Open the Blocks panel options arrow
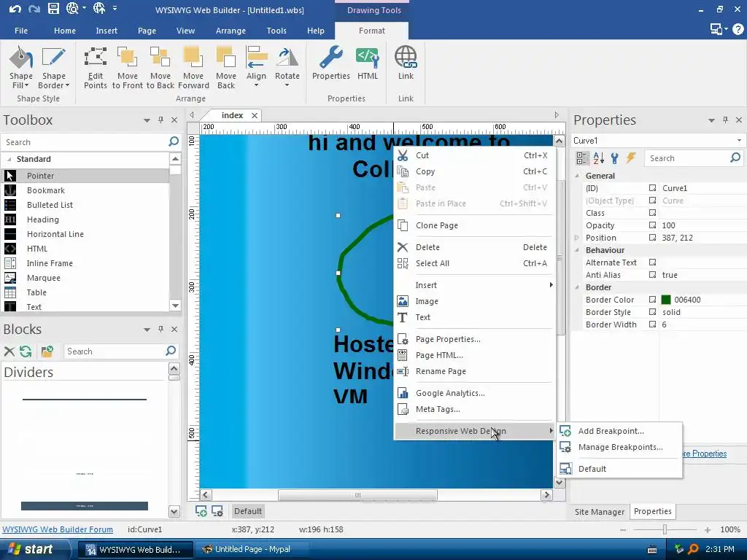The width and height of the screenshot is (747, 560). tap(147, 330)
